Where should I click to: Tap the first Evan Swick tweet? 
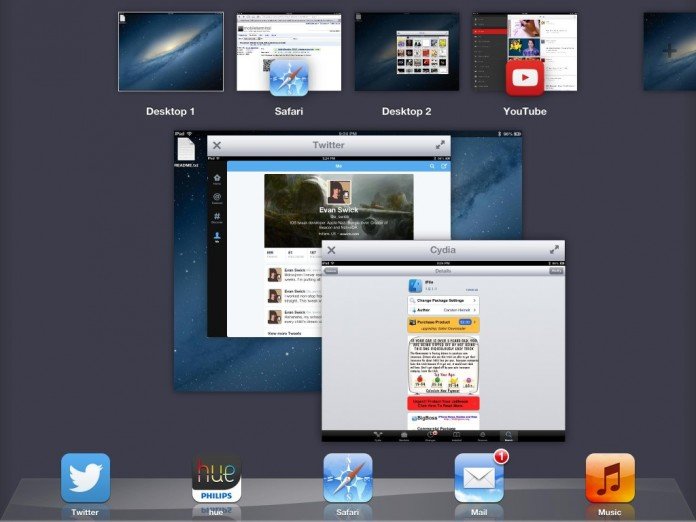(294, 275)
